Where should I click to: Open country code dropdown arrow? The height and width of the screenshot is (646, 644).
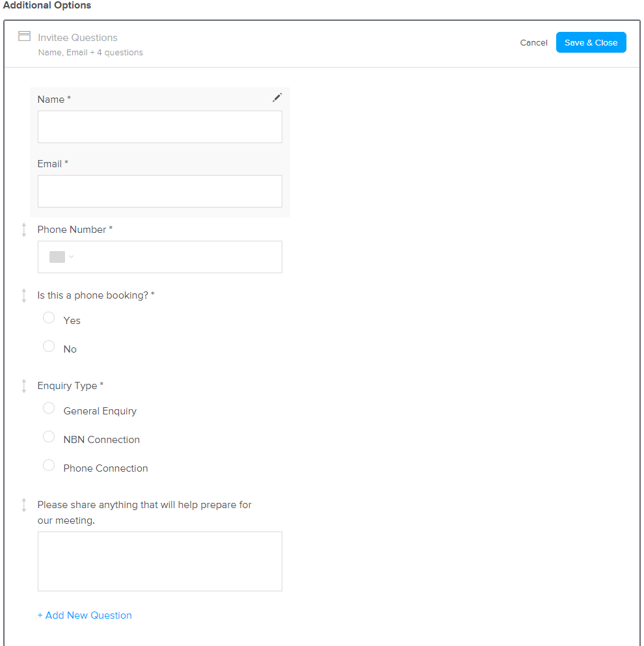pyautogui.click(x=72, y=257)
